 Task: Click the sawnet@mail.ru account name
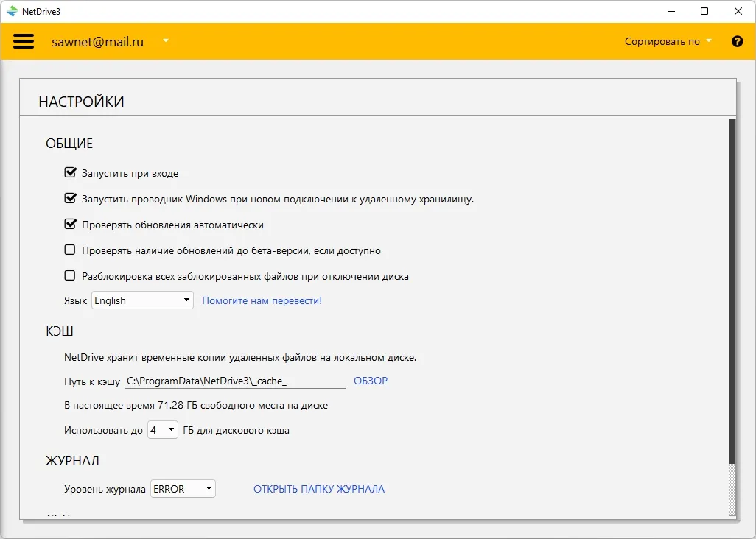pos(97,42)
